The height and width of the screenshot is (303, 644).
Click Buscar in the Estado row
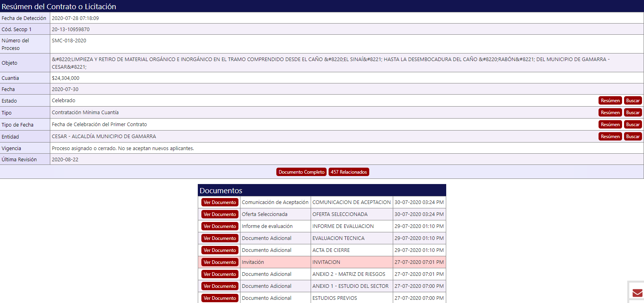tap(632, 101)
